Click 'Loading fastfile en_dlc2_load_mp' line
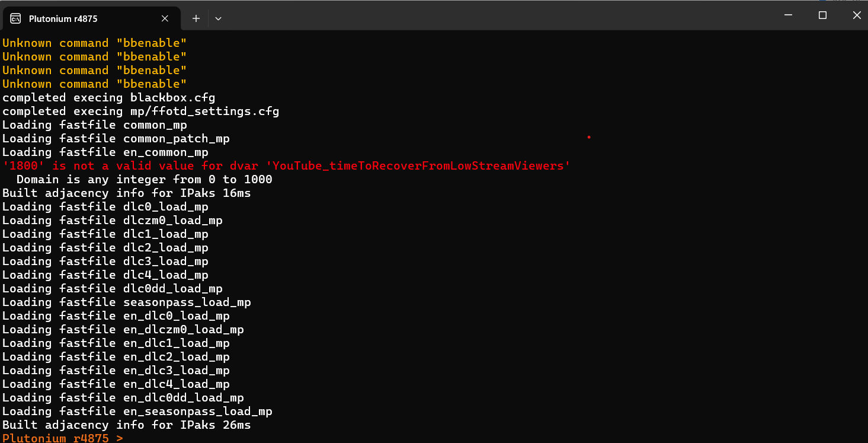Screen dimensions: 868x443 click(x=116, y=356)
